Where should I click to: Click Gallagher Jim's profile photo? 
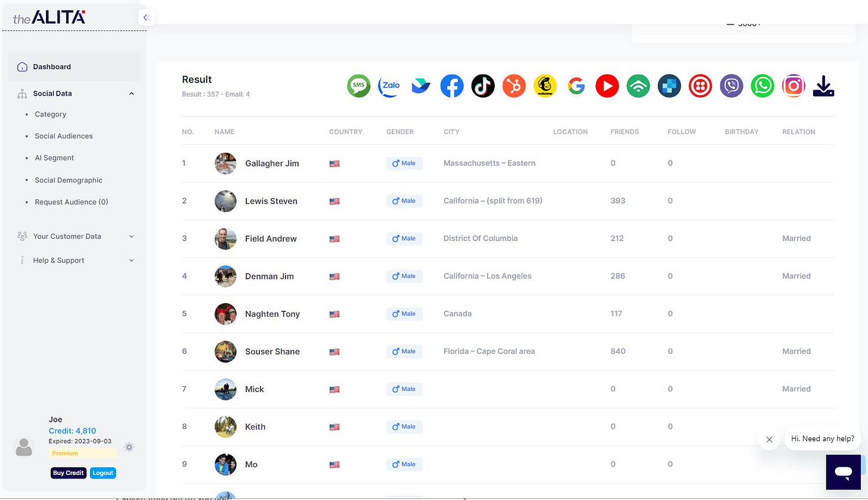click(225, 163)
